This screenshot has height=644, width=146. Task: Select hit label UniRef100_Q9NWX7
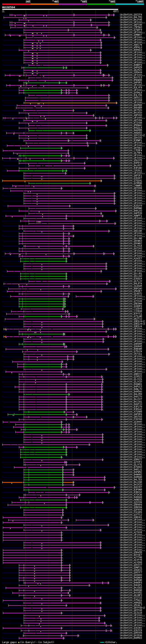pyautogui.click(x=131, y=35)
